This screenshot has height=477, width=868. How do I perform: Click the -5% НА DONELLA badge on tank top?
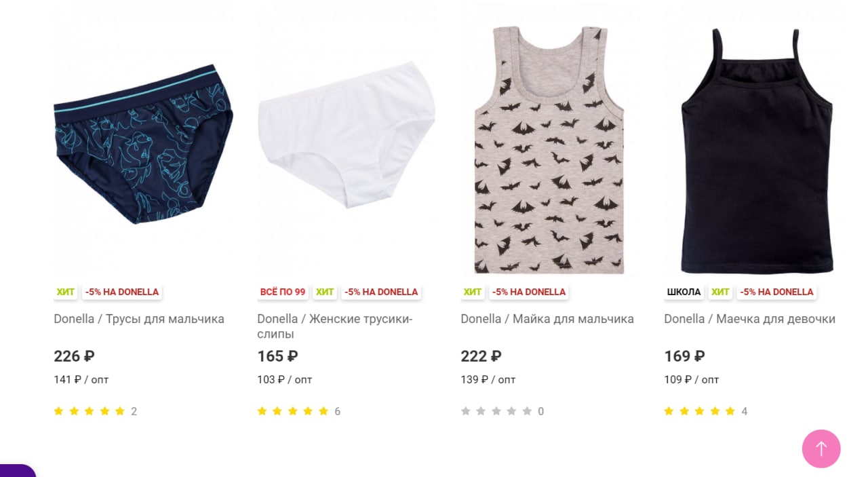pyautogui.click(x=529, y=292)
